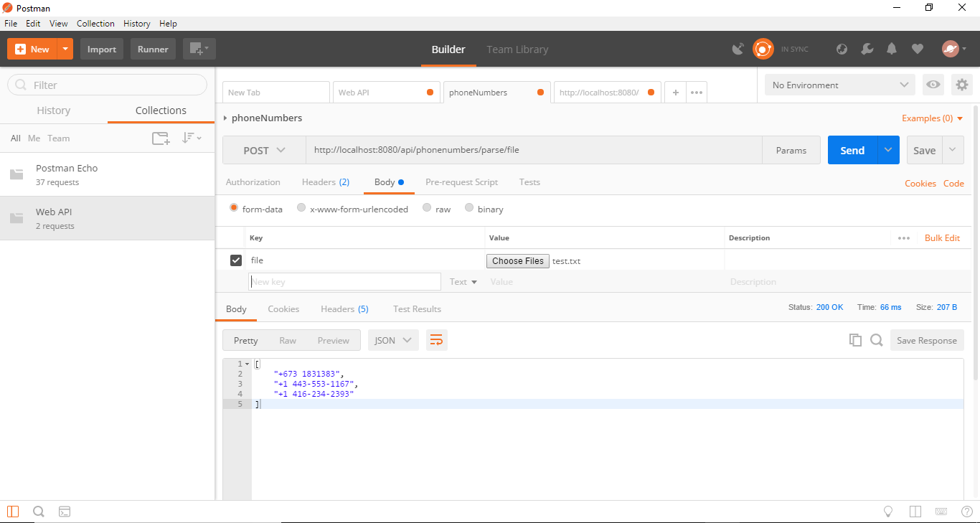Open the File menu

coord(11,24)
